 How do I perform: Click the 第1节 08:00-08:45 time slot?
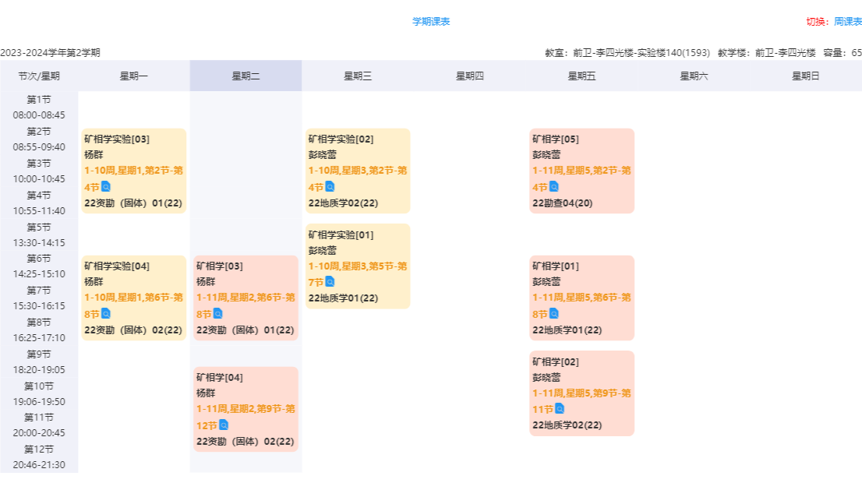click(39, 107)
